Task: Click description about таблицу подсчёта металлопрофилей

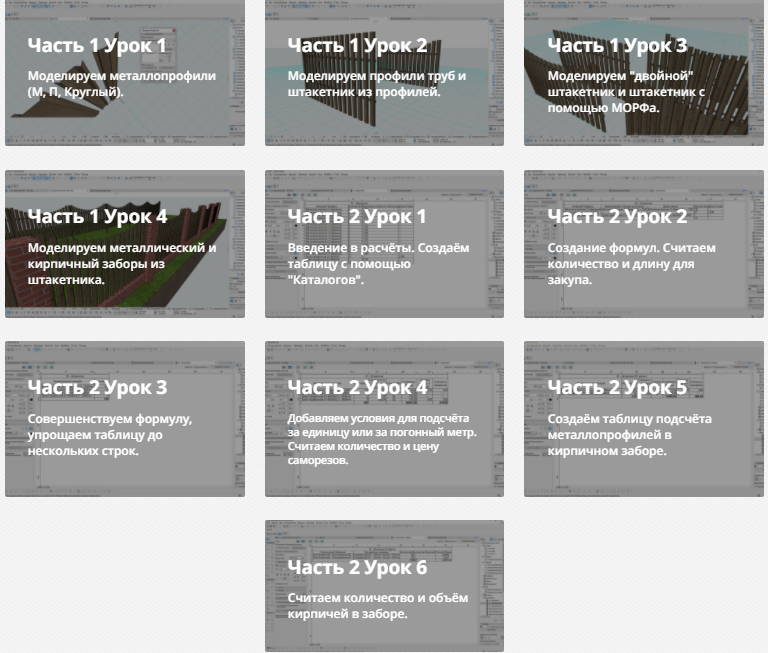Action: point(629,435)
